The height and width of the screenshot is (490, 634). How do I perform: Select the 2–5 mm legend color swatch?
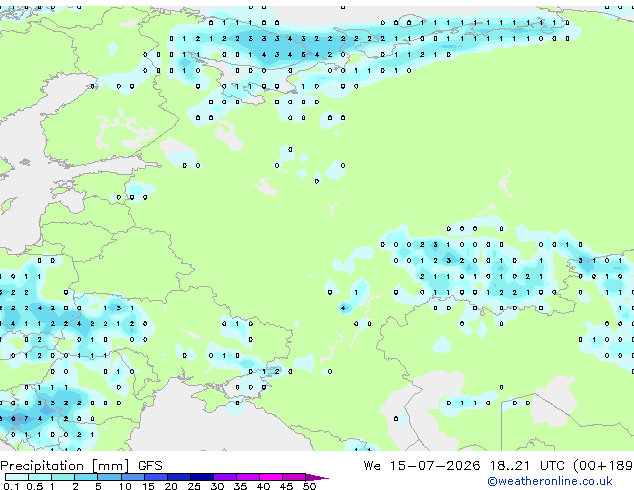pyautogui.click(x=86, y=477)
